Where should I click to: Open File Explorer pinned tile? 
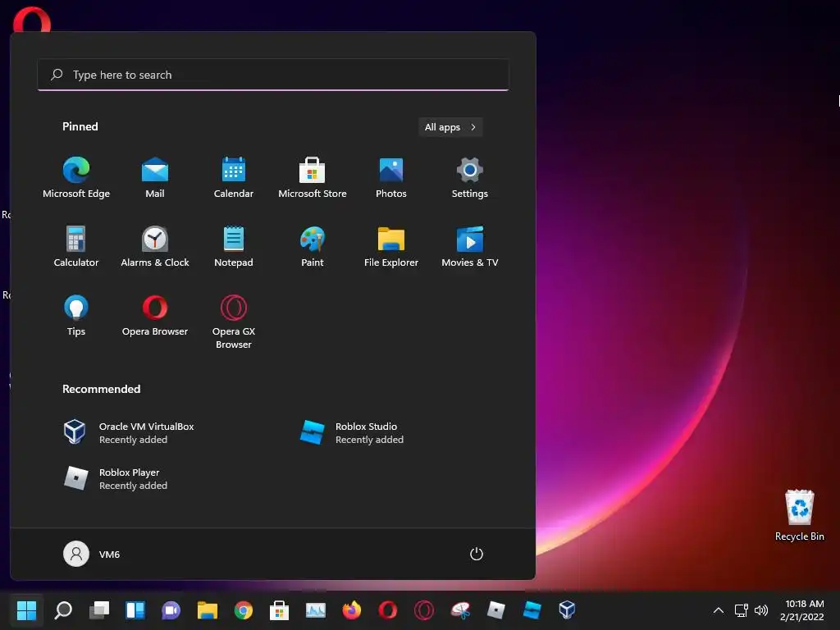pyautogui.click(x=391, y=247)
